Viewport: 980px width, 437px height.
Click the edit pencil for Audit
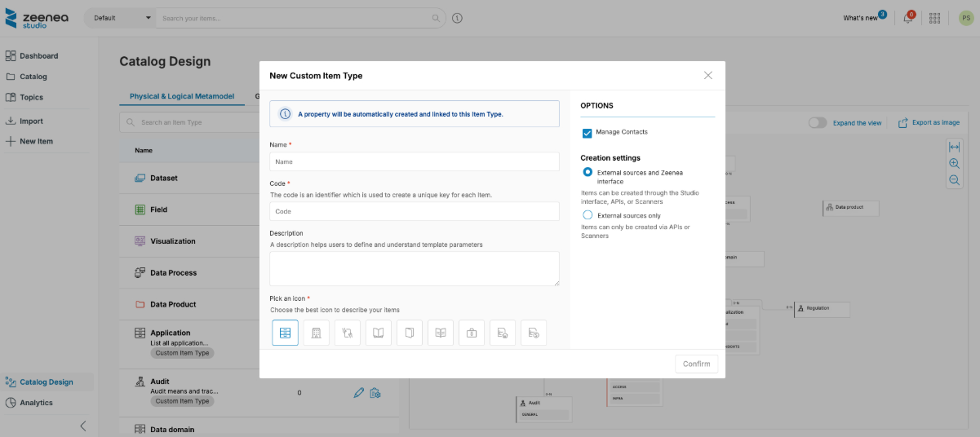click(358, 393)
